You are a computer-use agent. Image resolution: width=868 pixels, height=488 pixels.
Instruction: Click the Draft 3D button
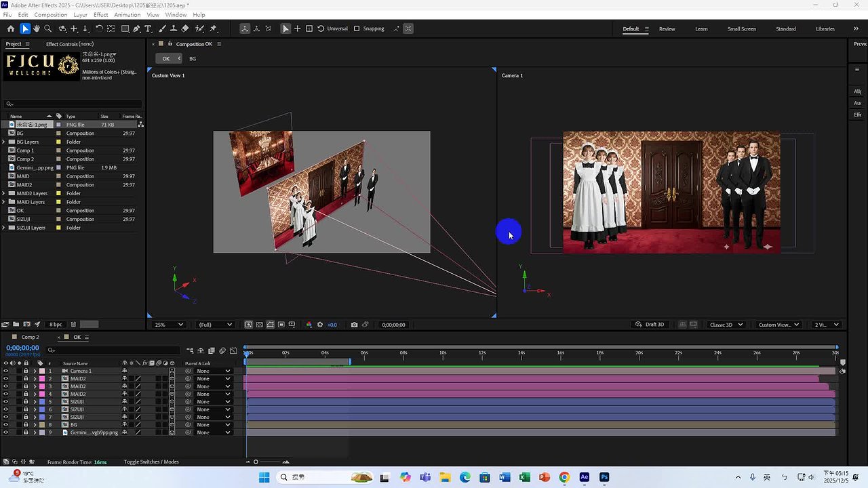click(x=650, y=325)
